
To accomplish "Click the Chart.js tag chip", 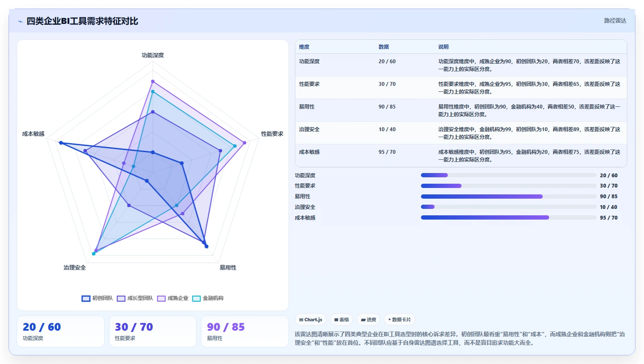I will click(x=311, y=320).
